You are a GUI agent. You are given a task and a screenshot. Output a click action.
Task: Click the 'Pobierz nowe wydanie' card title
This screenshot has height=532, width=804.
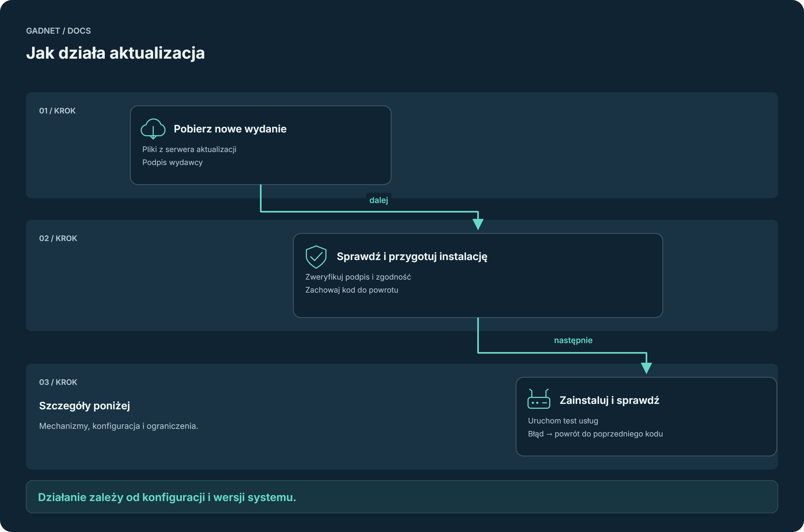pyautogui.click(x=230, y=129)
